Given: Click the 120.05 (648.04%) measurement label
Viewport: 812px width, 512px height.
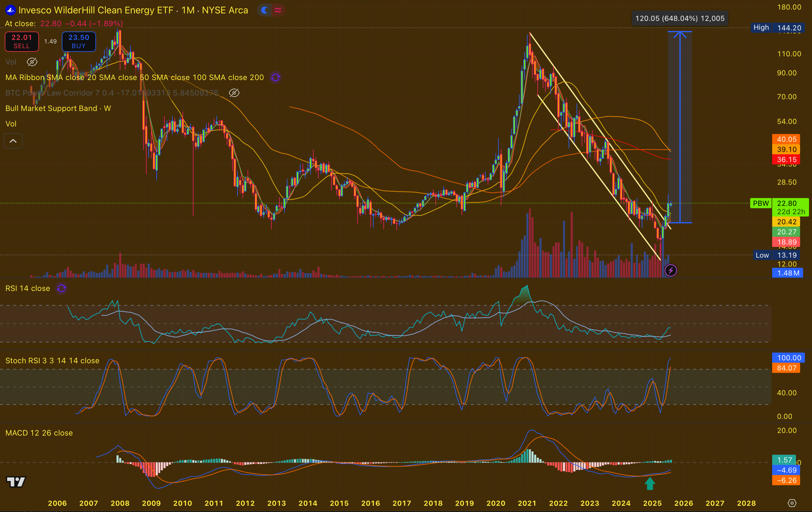Looking at the screenshot, I should tap(680, 18).
